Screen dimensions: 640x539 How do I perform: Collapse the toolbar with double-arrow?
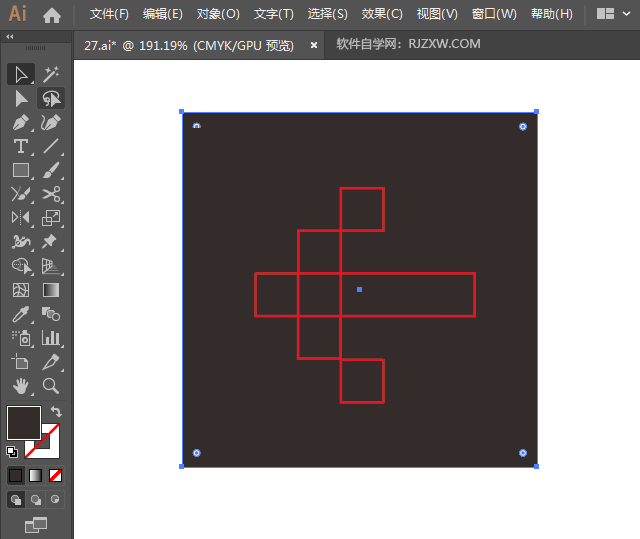point(10,37)
